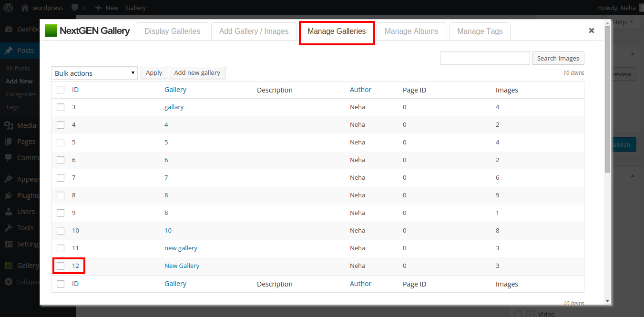Select the checkbox for gallery ID 3
Viewport: 644px width, 317px height.
pos(61,107)
